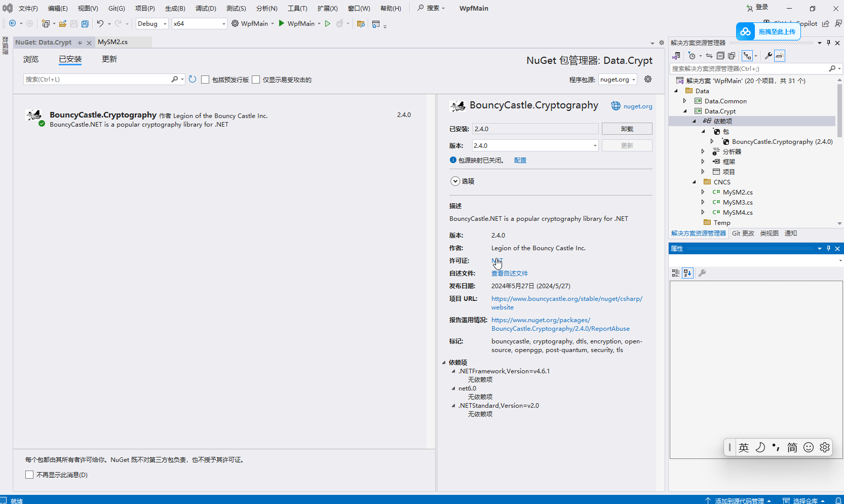Collapse all nodes in Solution Explorer
This screenshot has height=504, width=844.
pos(720,56)
